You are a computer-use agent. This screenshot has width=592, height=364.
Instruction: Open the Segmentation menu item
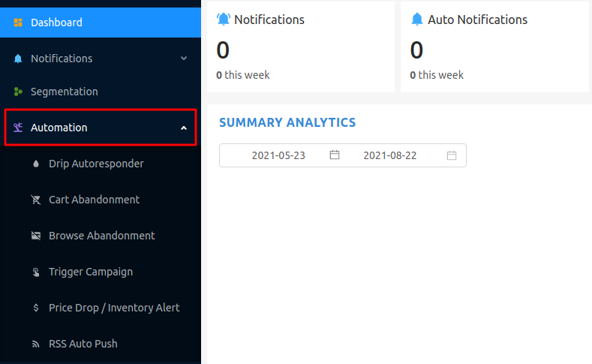[x=101, y=92]
